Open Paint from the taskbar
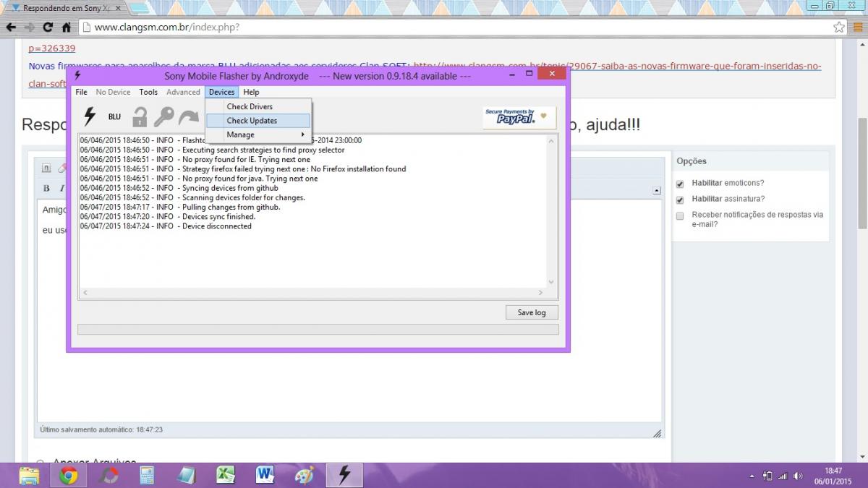The image size is (868, 488). tap(305, 475)
